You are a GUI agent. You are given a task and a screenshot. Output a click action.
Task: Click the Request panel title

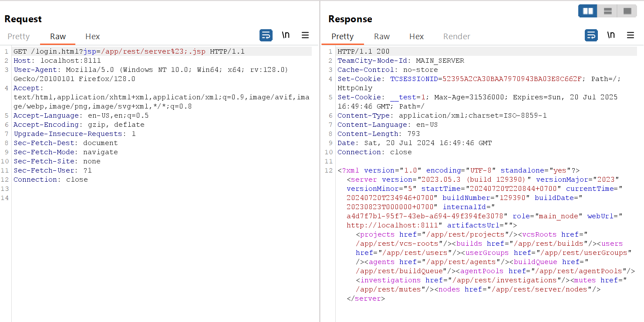(23, 19)
